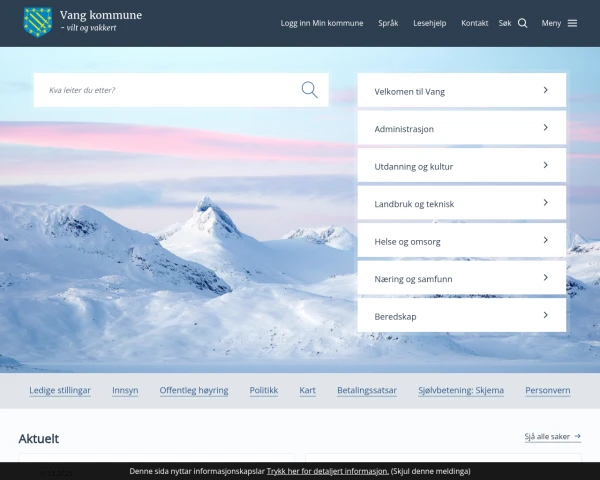Click the arrow beside Sjå alle saker
600x480 pixels.
point(577,437)
